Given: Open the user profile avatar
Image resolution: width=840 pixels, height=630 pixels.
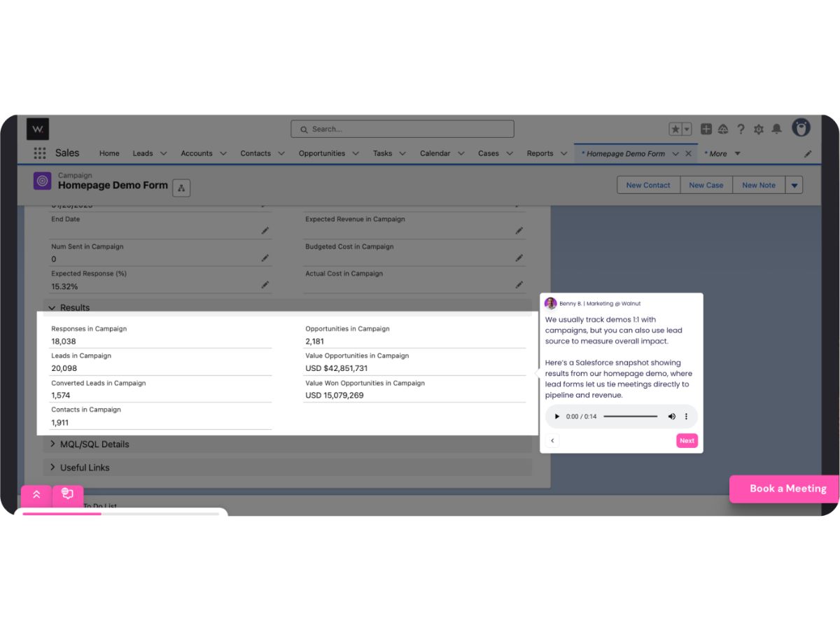Looking at the screenshot, I should 801,127.
